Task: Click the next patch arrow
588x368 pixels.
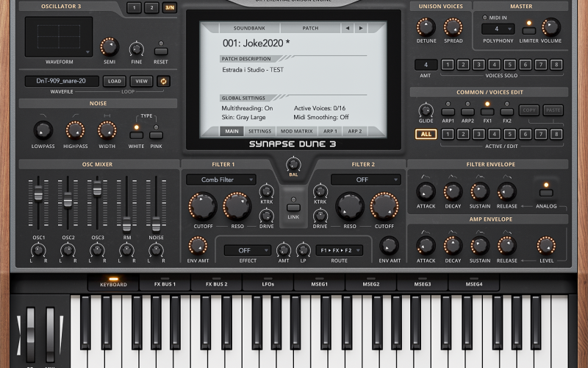Action: 361,28
